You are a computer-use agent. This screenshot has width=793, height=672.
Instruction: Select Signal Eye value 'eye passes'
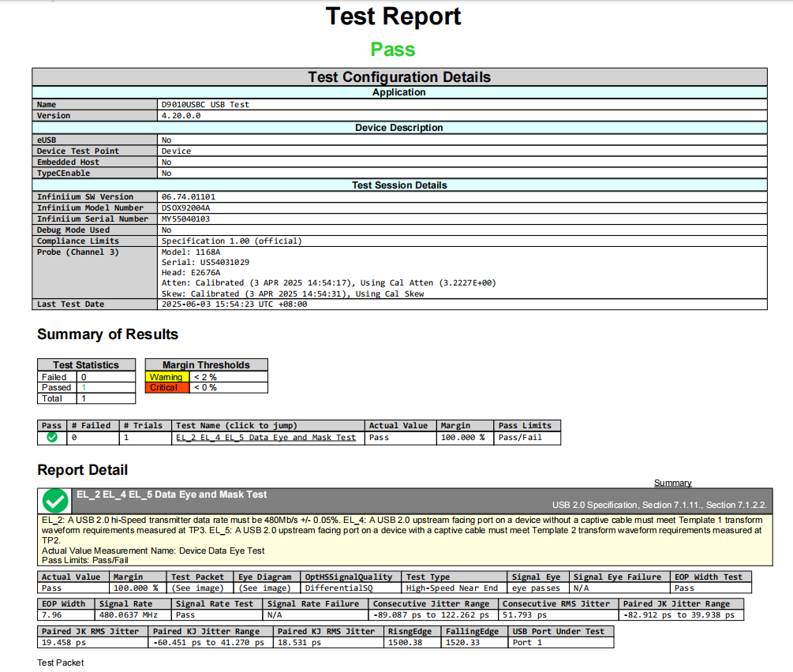pyautogui.click(x=536, y=588)
